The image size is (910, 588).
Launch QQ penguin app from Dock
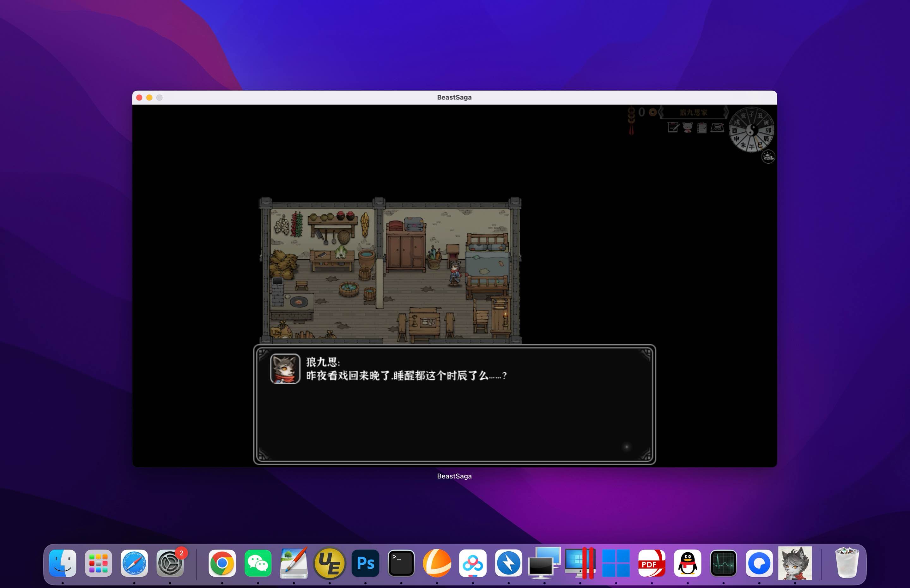coord(688,563)
